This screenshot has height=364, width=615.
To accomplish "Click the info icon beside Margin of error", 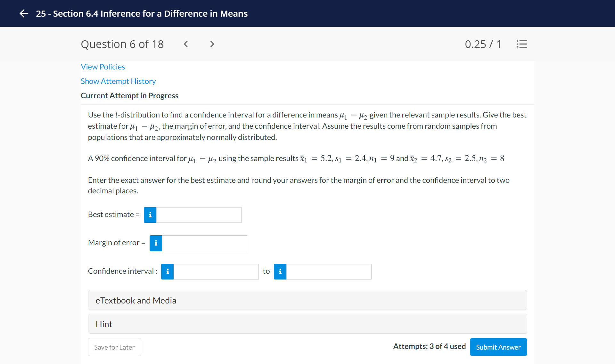I will coord(156,243).
